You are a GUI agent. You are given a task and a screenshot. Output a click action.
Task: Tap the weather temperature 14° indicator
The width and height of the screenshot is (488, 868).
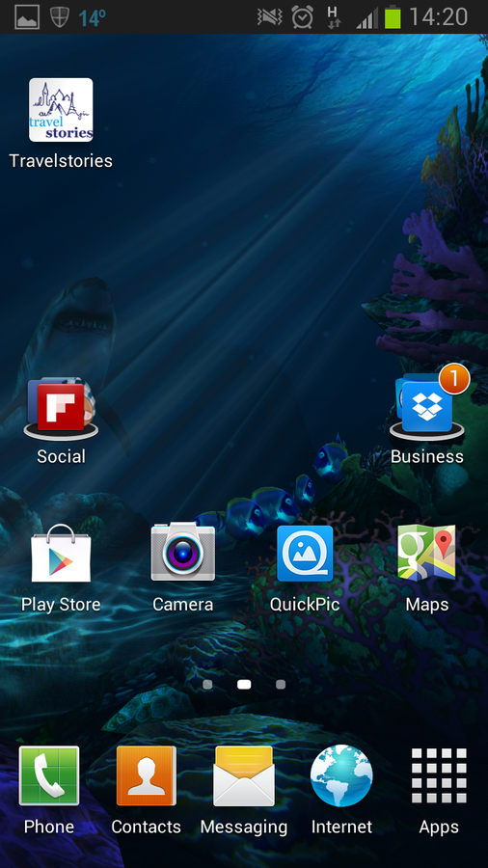tap(92, 17)
